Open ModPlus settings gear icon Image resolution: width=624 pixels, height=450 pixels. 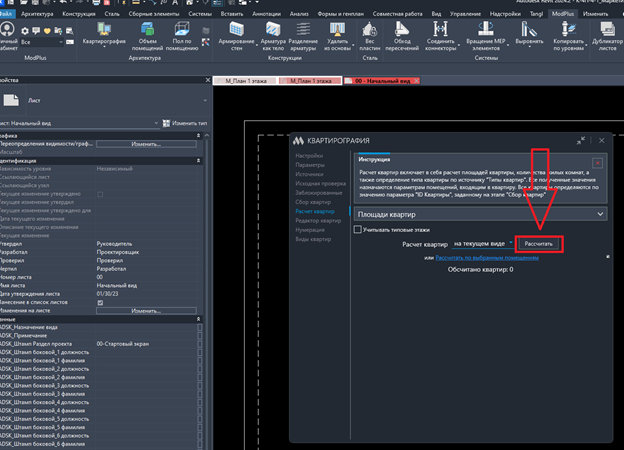coord(25,31)
